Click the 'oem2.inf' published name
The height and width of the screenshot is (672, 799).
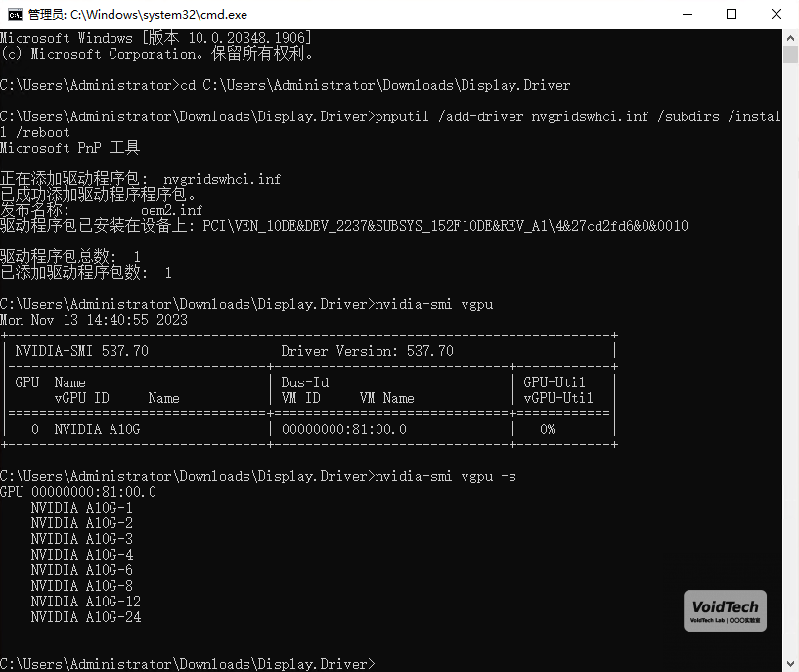[172, 210]
